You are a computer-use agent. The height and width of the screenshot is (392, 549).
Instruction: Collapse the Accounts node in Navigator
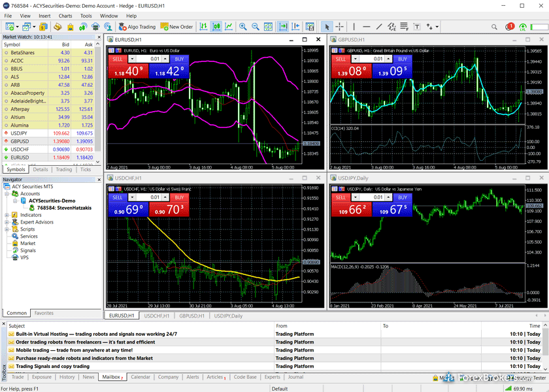click(7, 193)
